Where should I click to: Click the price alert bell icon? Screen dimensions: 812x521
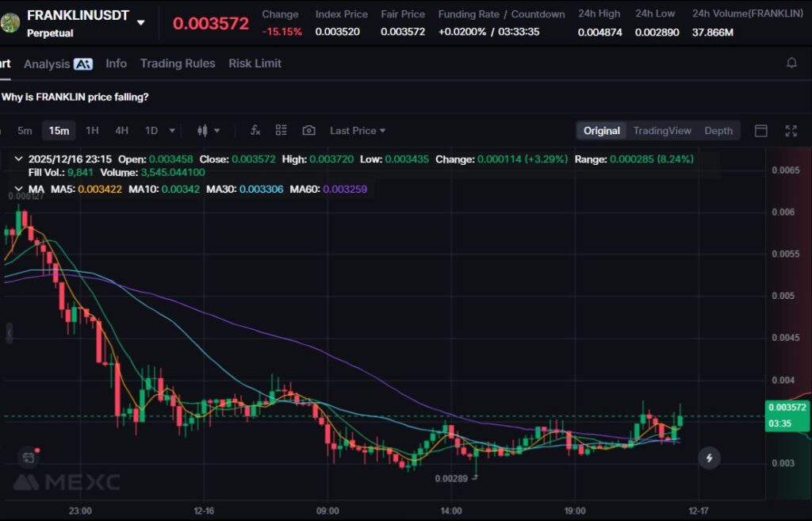(791, 63)
